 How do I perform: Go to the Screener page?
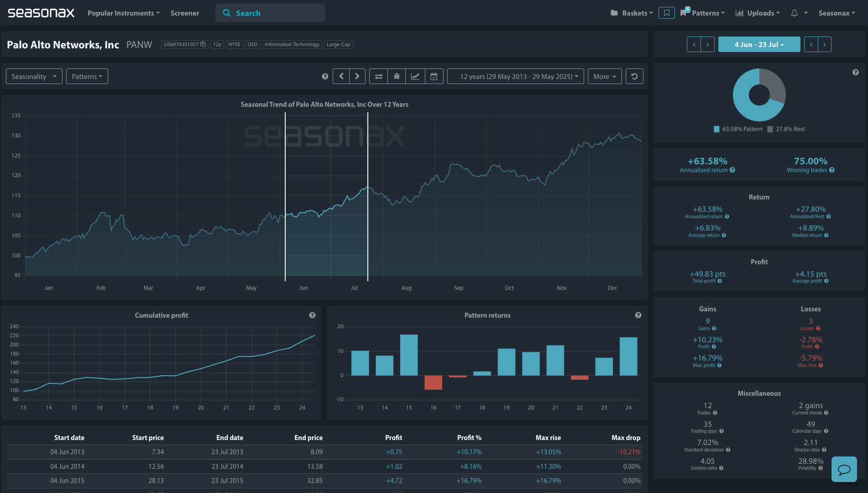pos(184,13)
